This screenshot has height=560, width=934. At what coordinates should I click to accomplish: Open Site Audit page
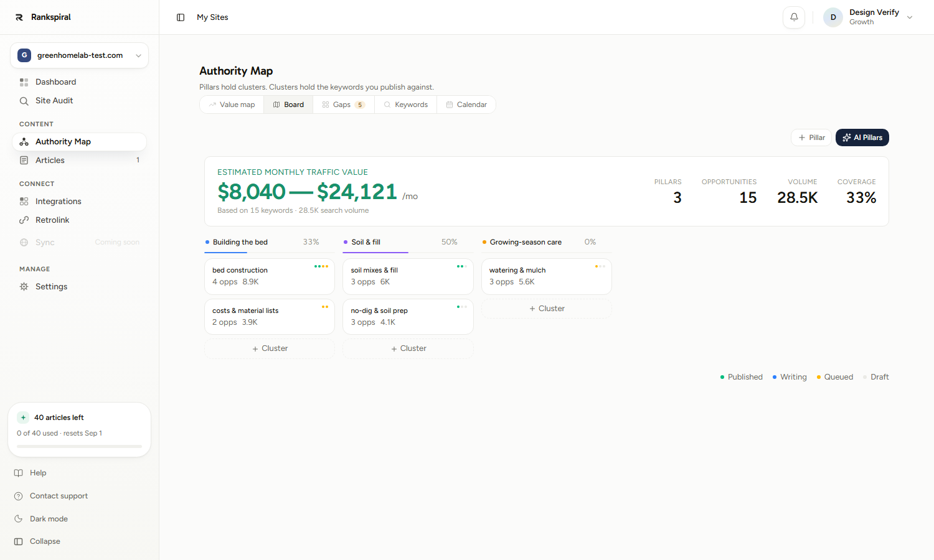[x=79, y=101]
